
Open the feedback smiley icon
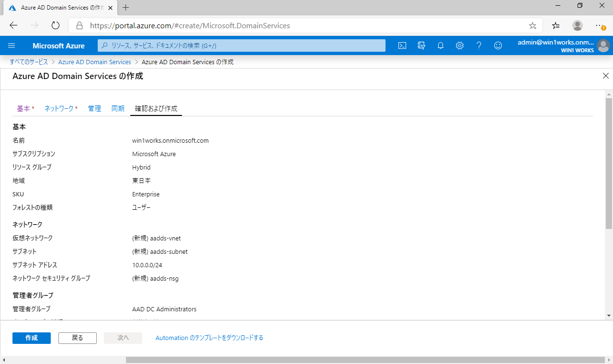point(498,45)
